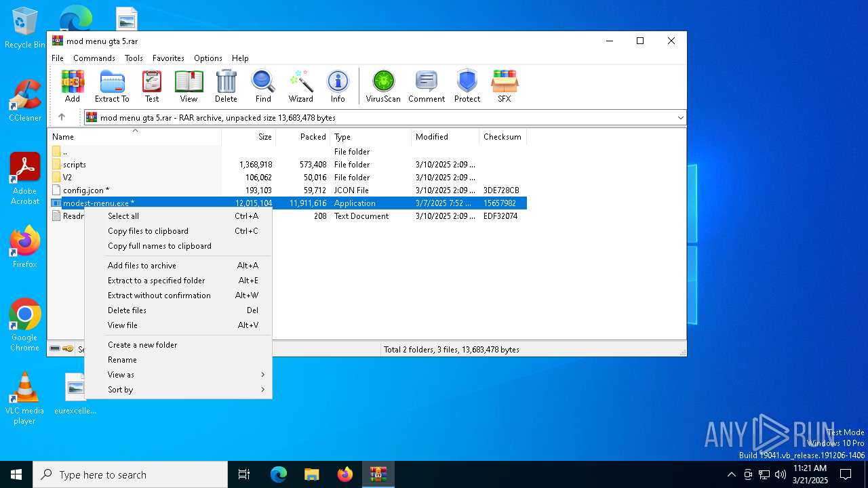Image resolution: width=868 pixels, height=488 pixels.
Task: Open the Options menu
Action: (x=208, y=58)
